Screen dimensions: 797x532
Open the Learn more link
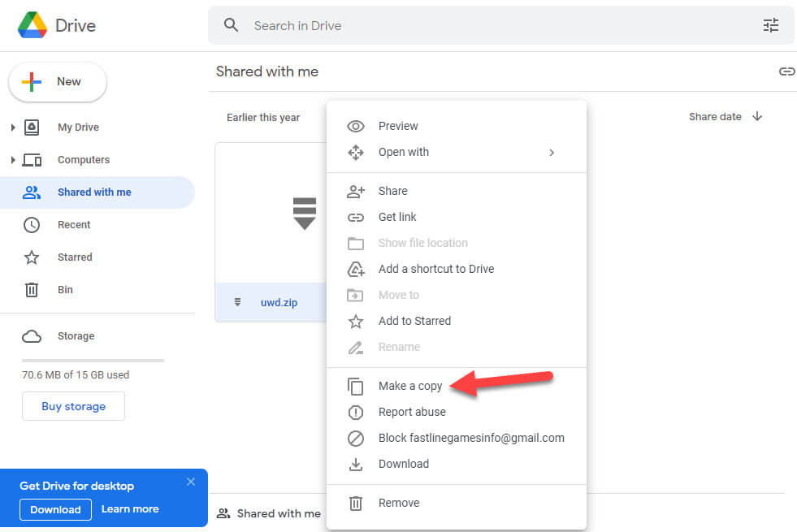click(130, 509)
